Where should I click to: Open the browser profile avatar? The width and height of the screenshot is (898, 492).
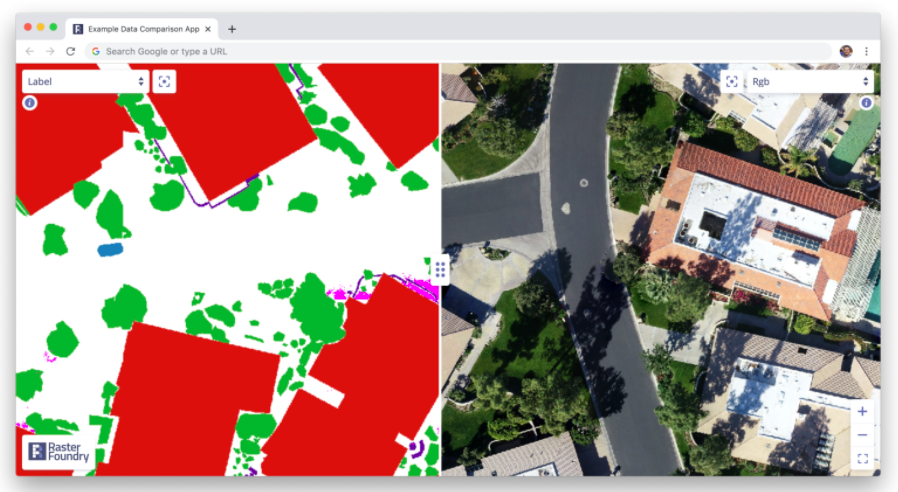point(846,51)
